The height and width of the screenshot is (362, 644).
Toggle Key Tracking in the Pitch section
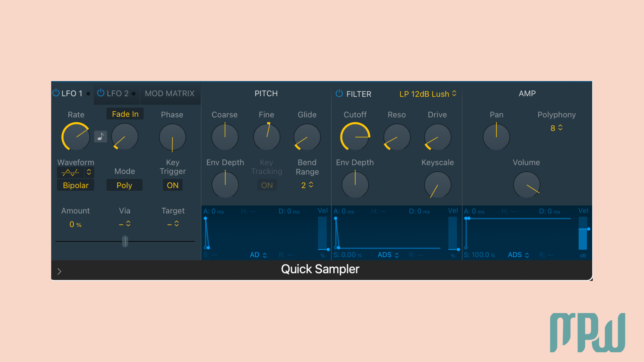click(267, 185)
